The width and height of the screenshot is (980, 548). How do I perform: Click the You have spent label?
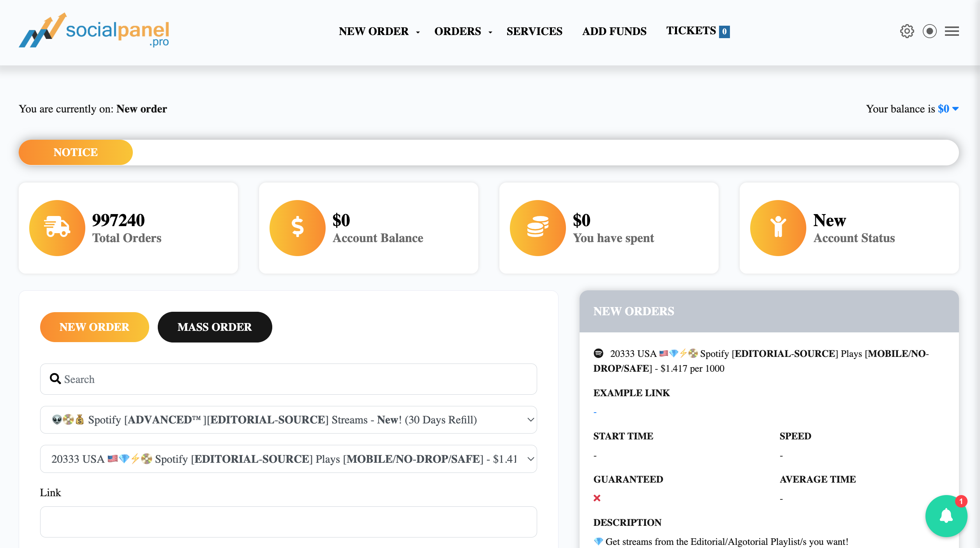(x=613, y=238)
